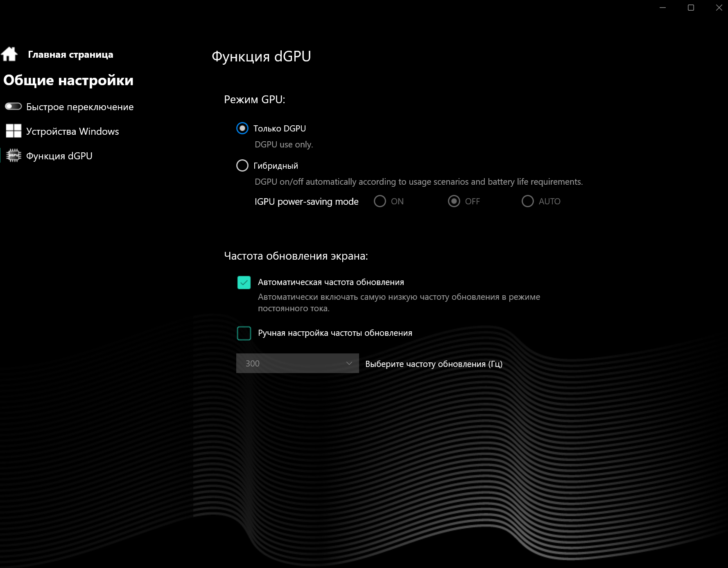Select the Функция dGPU menu entry
The height and width of the screenshot is (568, 728).
(x=59, y=156)
